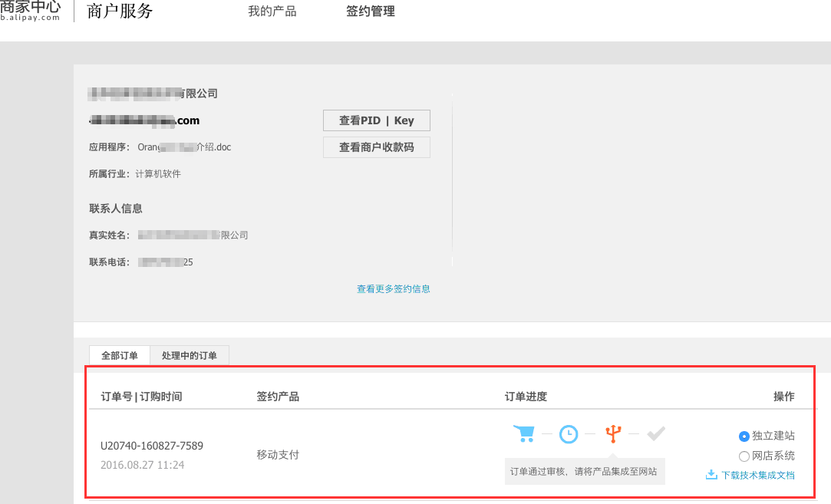Click the 查看商户收款码 button

point(376,147)
